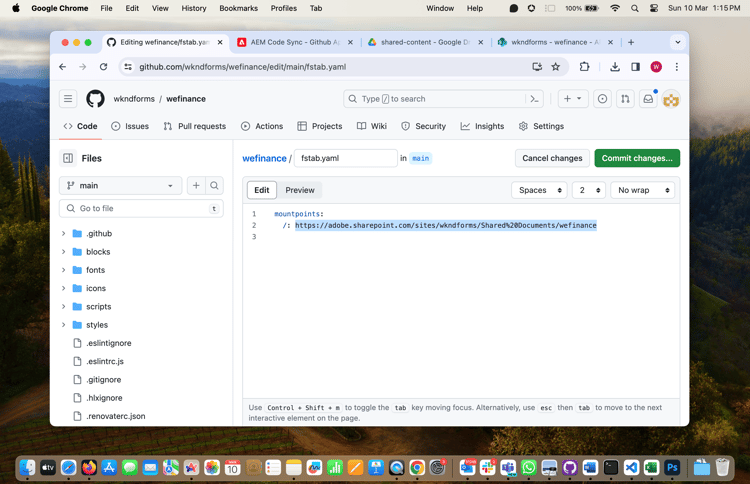Click the fstab.yaml filename field
The width and height of the screenshot is (750, 484).
345,158
